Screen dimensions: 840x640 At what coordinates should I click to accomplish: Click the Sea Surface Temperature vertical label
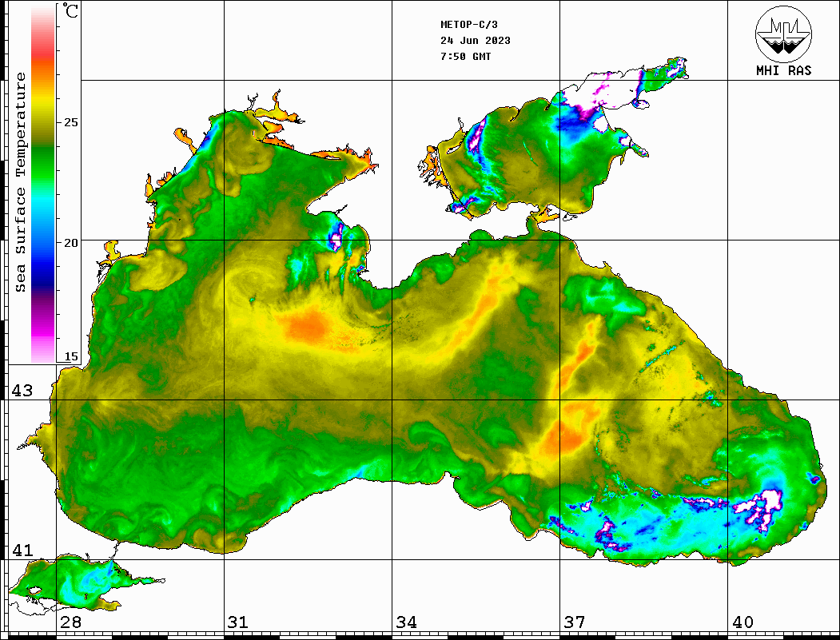click(20, 182)
